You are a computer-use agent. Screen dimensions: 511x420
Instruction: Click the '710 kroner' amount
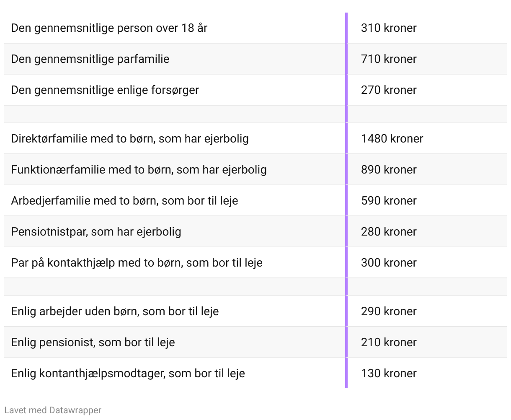(x=389, y=59)
